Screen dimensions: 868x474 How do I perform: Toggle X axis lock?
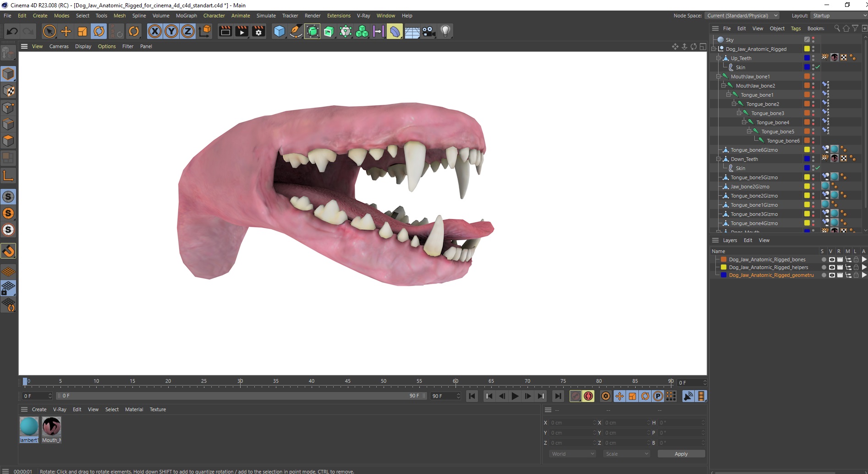(x=155, y=31)
